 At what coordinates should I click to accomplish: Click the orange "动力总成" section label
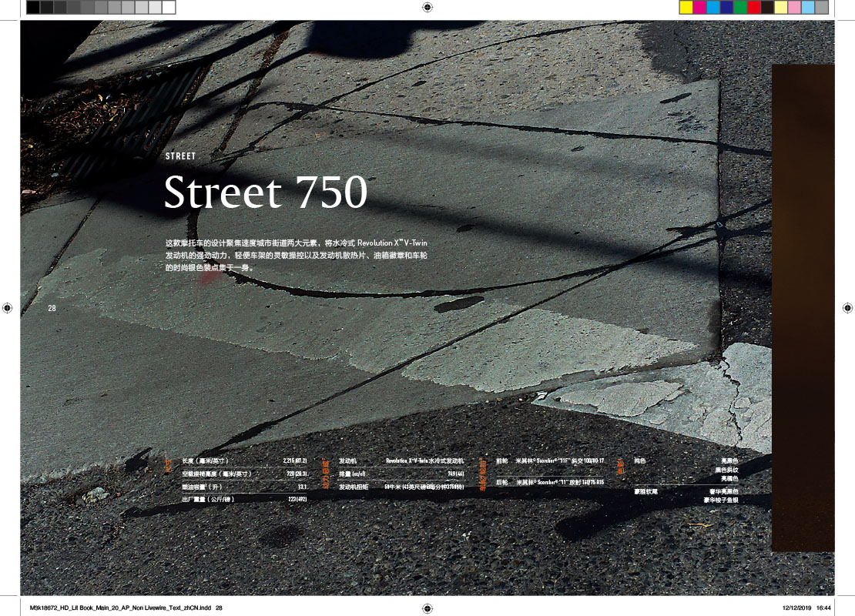326,474
